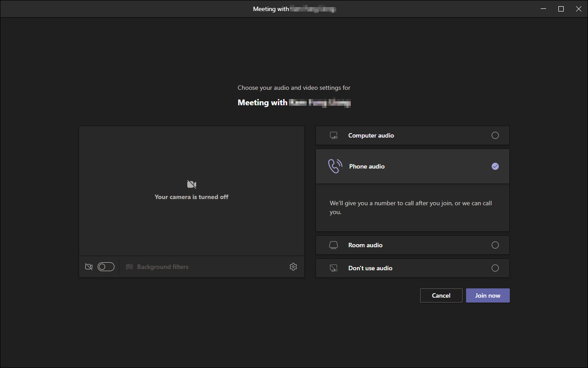The image size is (588, 368).
Task: Click the camera-off icon beside the toggle
Action: (89, 267)
